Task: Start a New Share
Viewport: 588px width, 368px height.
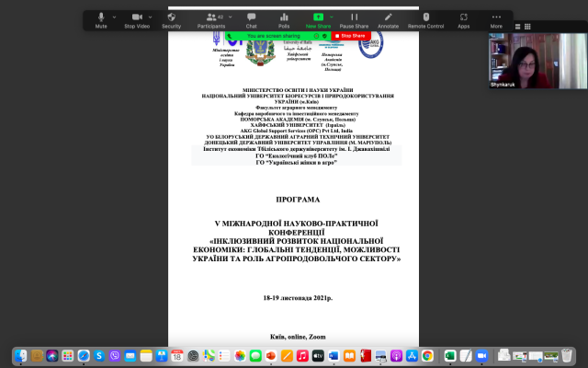Action: (318, 20)
